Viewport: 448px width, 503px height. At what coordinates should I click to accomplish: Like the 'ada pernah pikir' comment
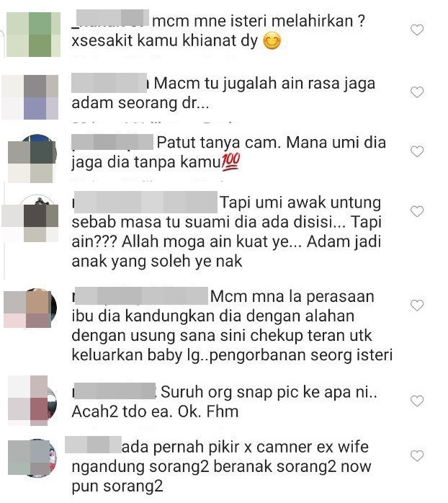point(417,455)
